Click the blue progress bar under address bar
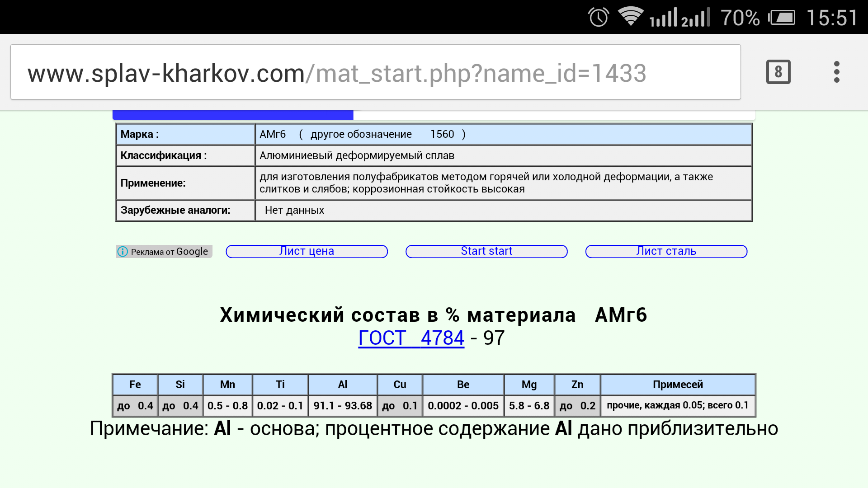Viewport: 868px width, 488px height. [x=233, y=115]
